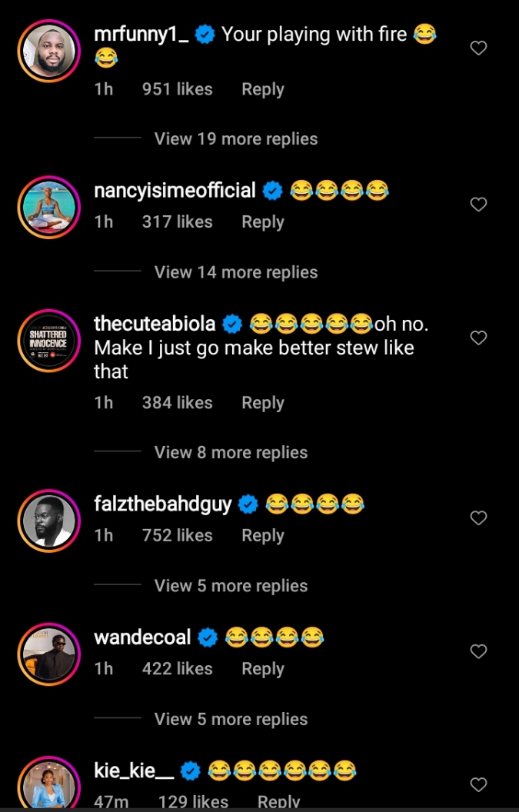Like wandecoal's comment
The image size is (519, 812).
click(478, 652)
